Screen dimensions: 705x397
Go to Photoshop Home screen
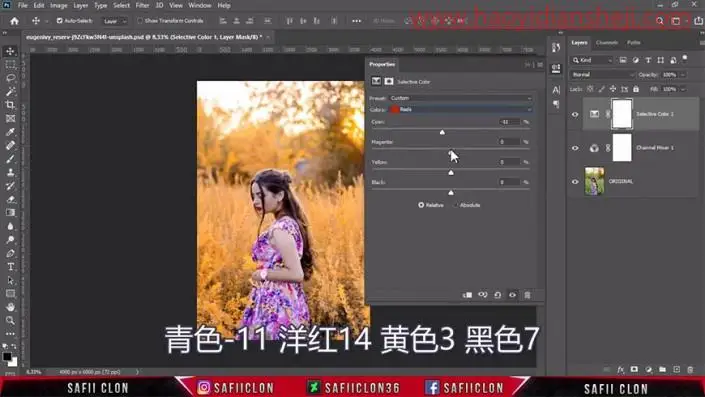click(x=14, y=21)
